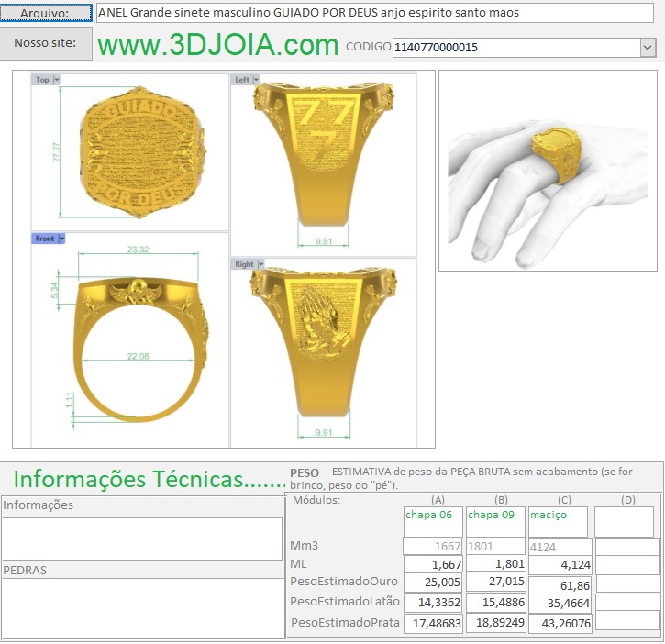Screen dimensions: 665x644
Task: Open the Left viewport dropdown arrow
Action: (x=258, y=80)
